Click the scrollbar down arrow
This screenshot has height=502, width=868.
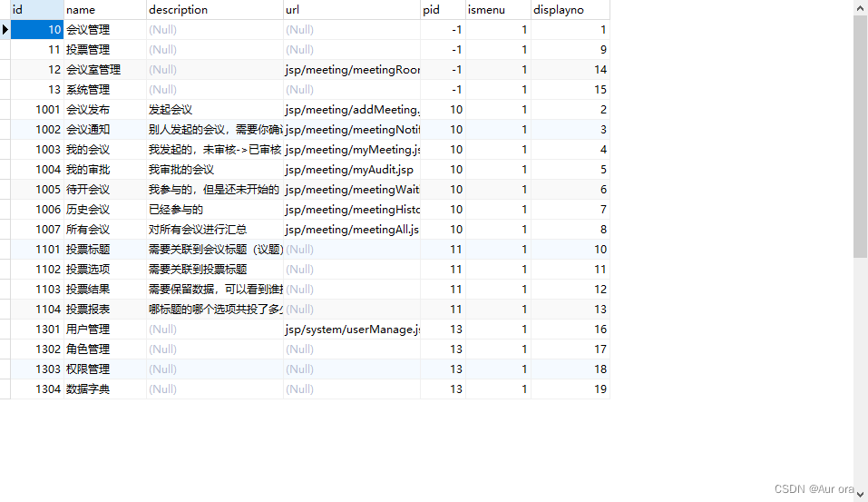(860, 494)
